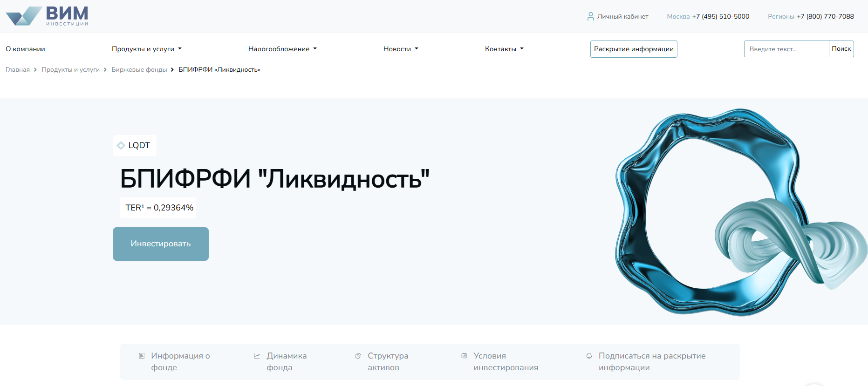Click the chart icon beside Динамика фонда
868x386 pixels.
(x=257, y=356)
